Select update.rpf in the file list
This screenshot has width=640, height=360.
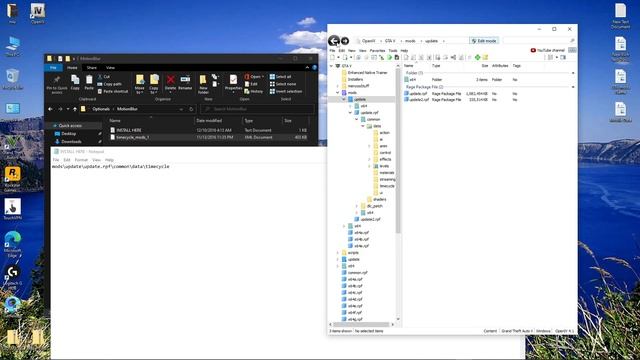[415, 93]
